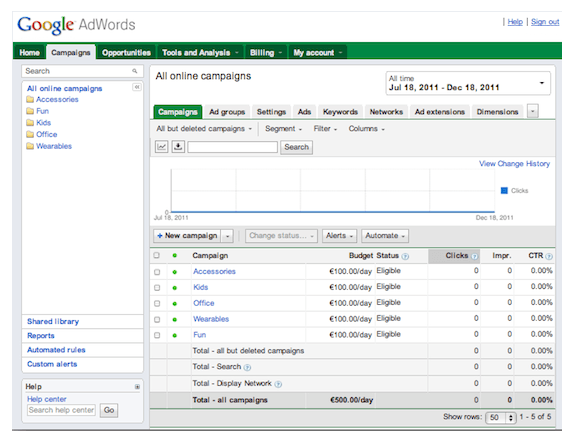The height and width of the screenshot is (445, 575).
Task: Click the Wearables campaign status dot
Action: pos(175,320)
